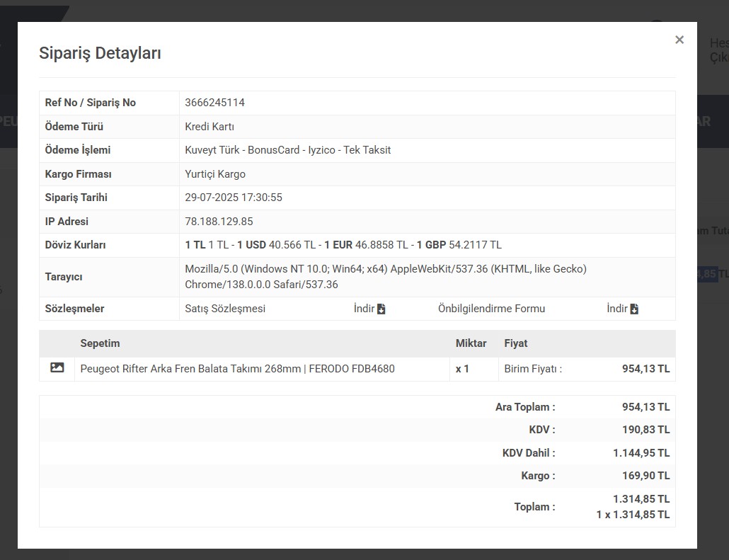The height and width of the screenshot is (560, 729).
Task: Click the KDV Dahil amount 1.144,95 TL
Action: tap(641, 453)
